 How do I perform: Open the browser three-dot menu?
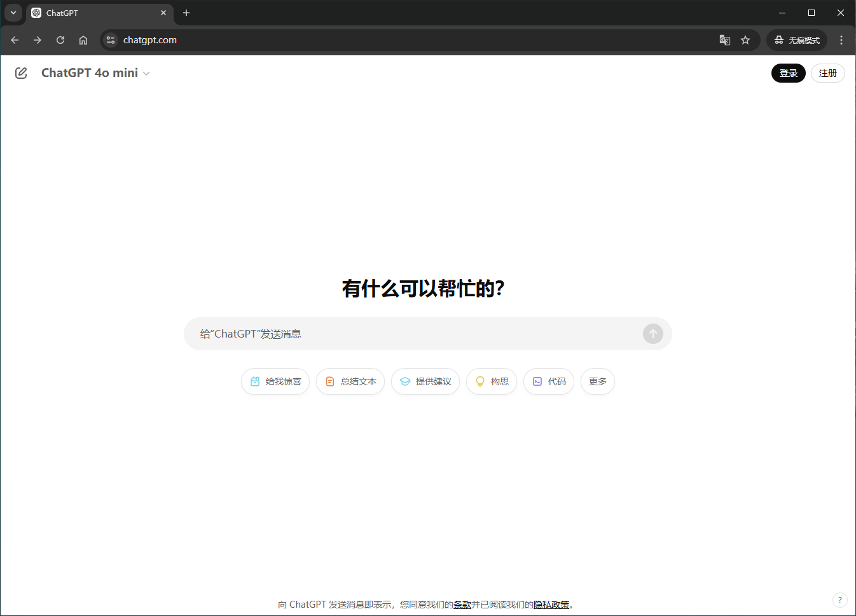tap(841, 40)
